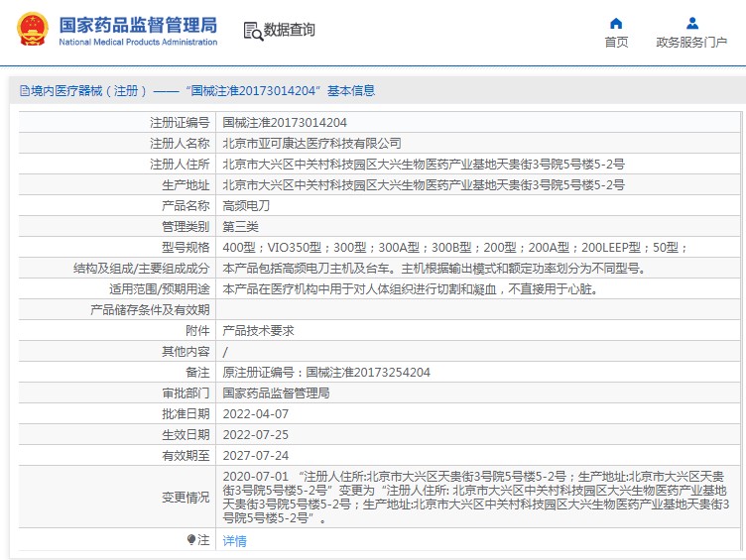Click the 管理类别 row label

[186, 226]
